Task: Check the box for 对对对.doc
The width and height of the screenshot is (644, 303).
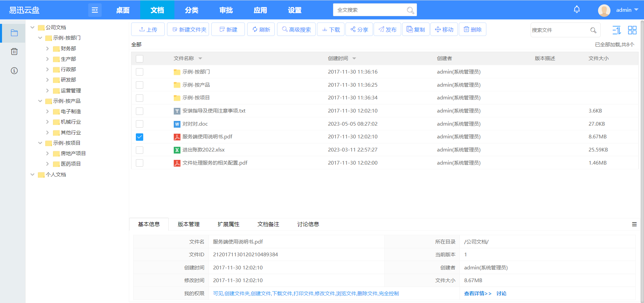Action: [x=140, y=124]
